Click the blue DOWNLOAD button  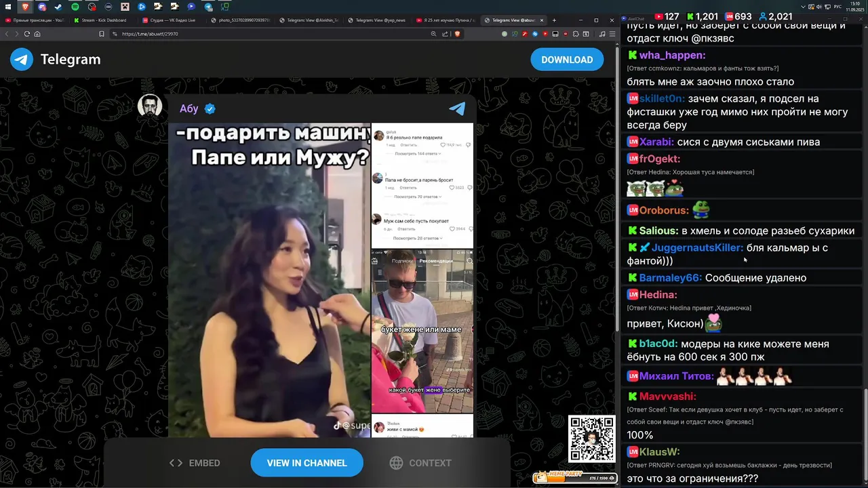pos(567,60)
